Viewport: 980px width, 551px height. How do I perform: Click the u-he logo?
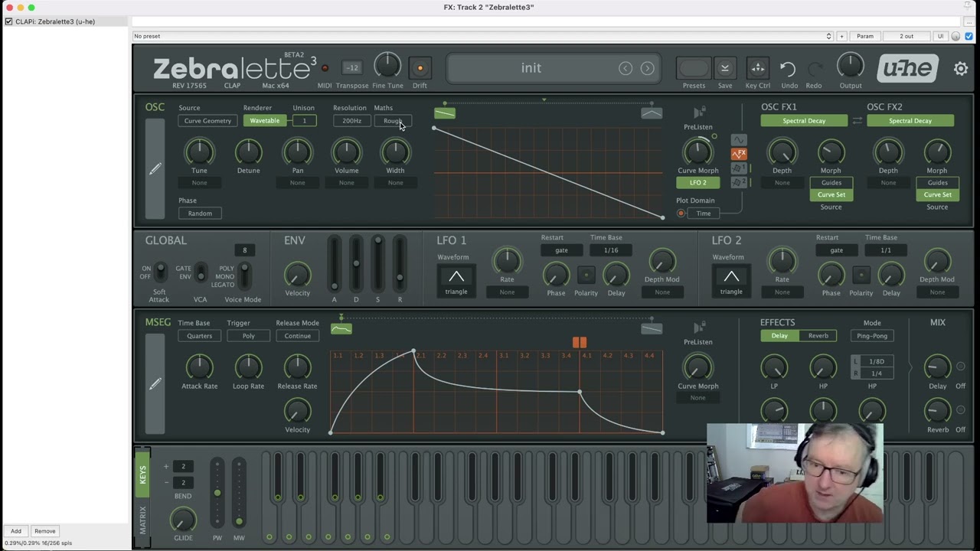tap(907, 68)
